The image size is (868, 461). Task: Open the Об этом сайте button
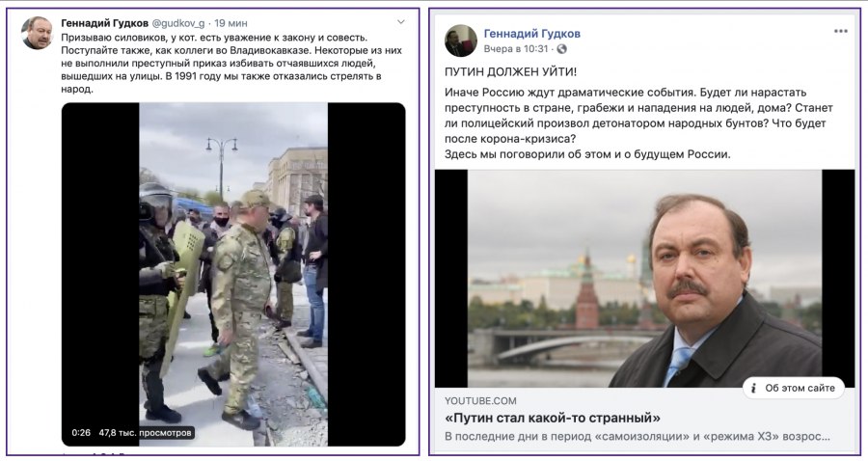794,389
